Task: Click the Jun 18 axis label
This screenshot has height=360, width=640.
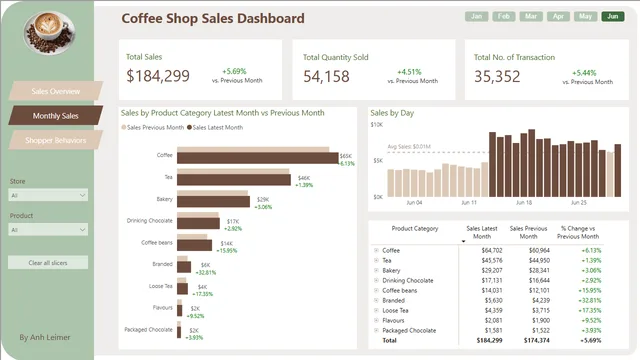Action: [524, 202]
